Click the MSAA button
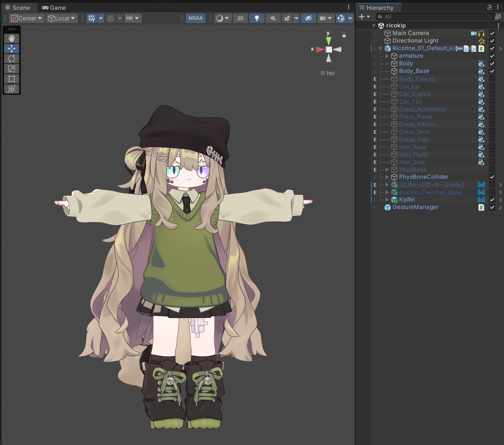This screenshot has width=504, height=445. point(195,18)
